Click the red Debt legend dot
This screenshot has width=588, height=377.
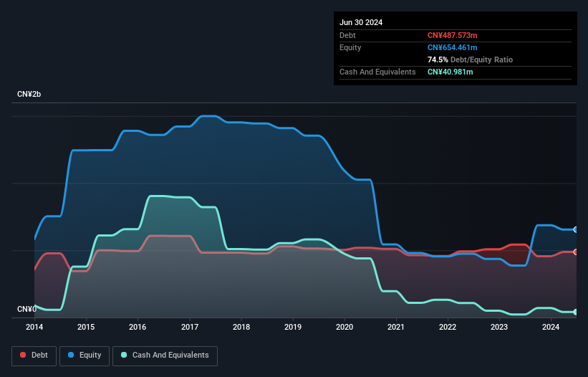23,355
